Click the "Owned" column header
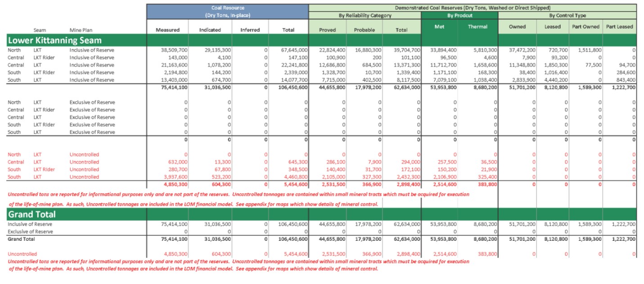Screen dimensions: 644x284 (x=517, y=27)
